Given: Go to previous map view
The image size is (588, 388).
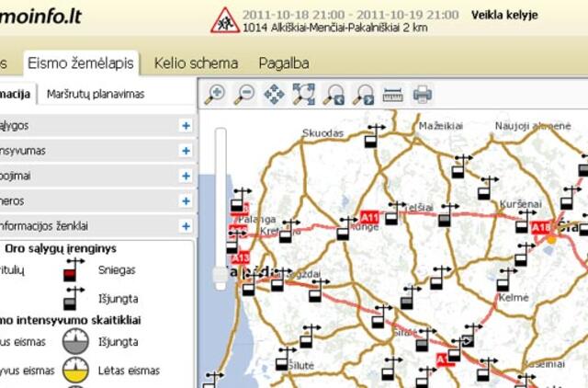Looking at the screenshot, I should click(334, 94).
